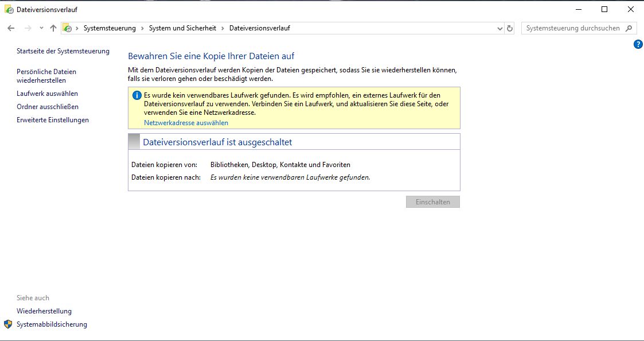
Task: Click the search magnifier icon
Action: coord(629,28)
